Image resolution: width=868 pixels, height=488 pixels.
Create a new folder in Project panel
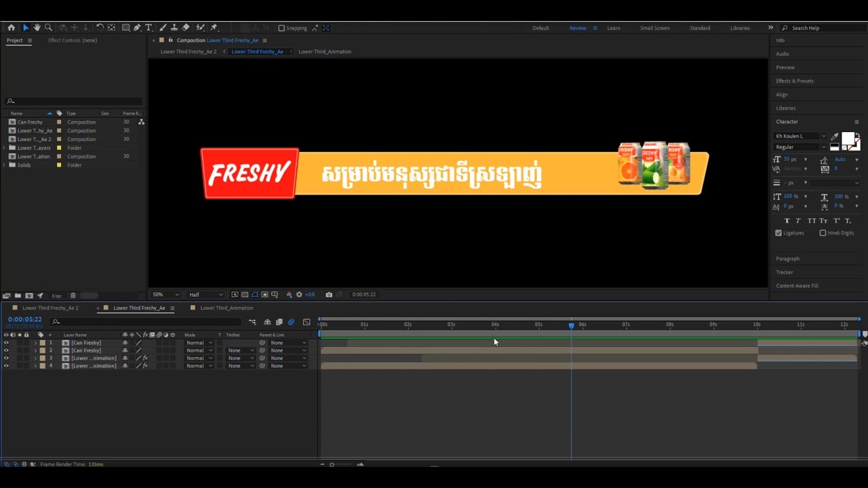click(18, 296)
